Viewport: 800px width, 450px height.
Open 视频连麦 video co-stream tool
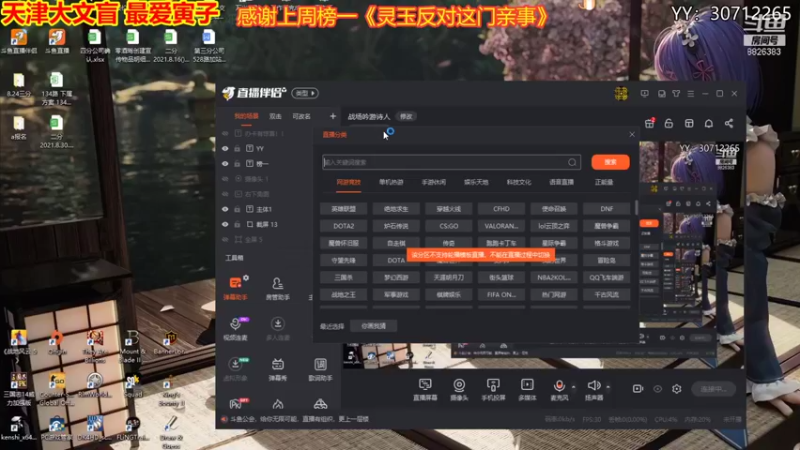(x=235, y=329)
